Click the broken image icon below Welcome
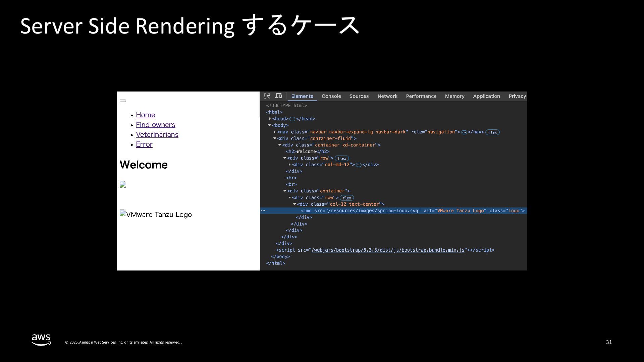Screen dimensions: 644x362 coord(123,185)
